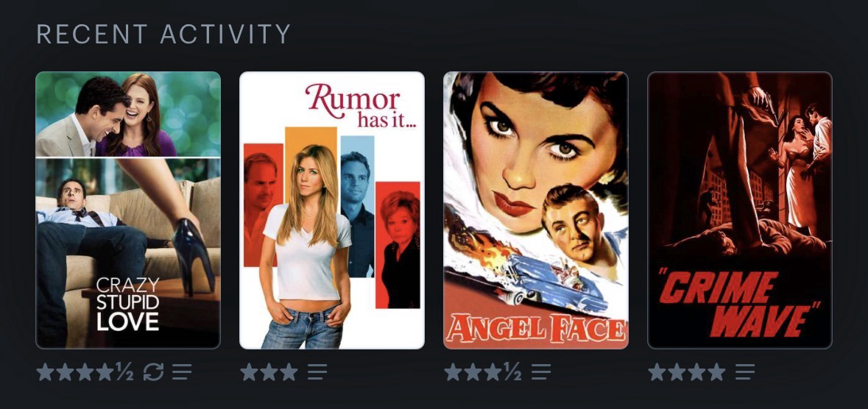Image resolution: width=868 pixels, height=409 pixels.
Task: Click the first star under Rumor Has It
Action: [249, 372]
